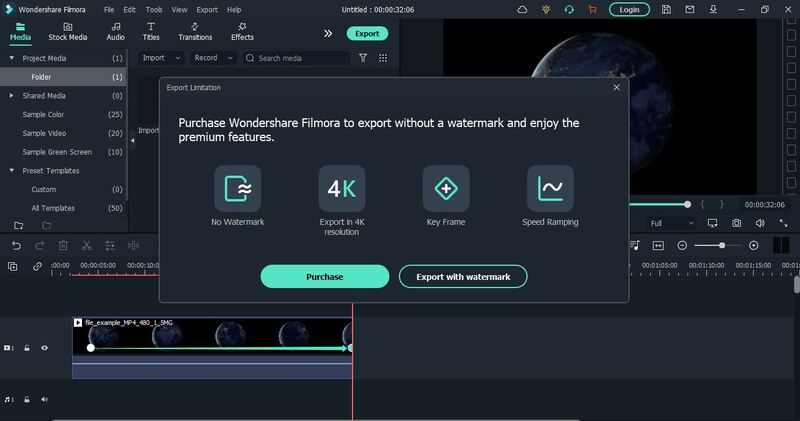
Task: Close the Export Limitation dialog
Action: tap(616, 87)
